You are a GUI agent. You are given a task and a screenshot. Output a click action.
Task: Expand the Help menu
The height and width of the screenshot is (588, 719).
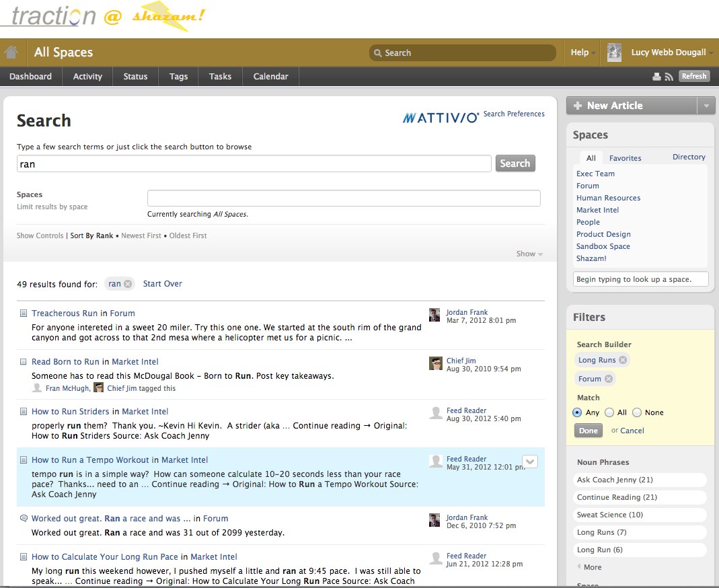click(582, 52)
